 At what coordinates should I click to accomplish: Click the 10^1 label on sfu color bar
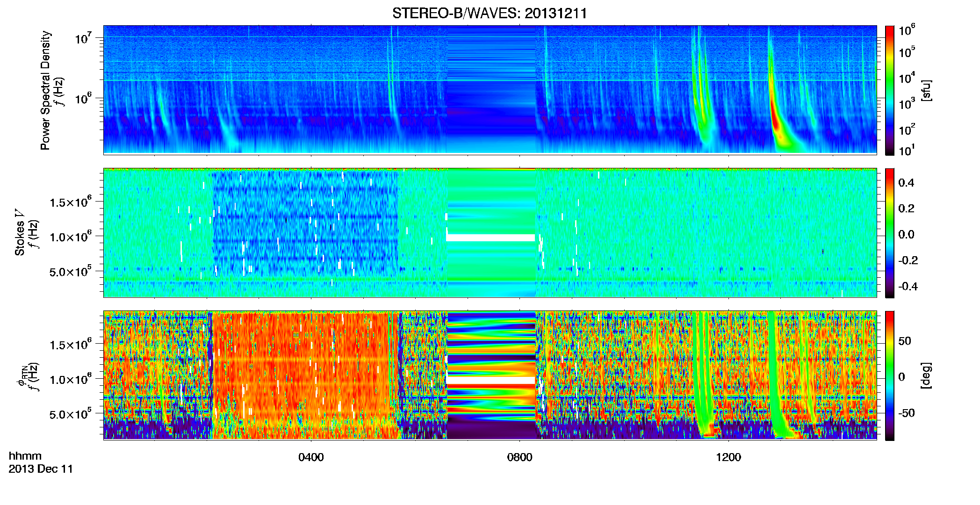pyautogui.click(x=907, y=150)
